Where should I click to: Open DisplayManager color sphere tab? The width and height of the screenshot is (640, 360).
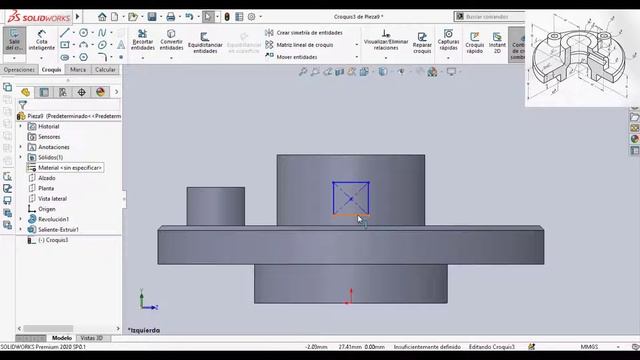[x=100, y=92]
